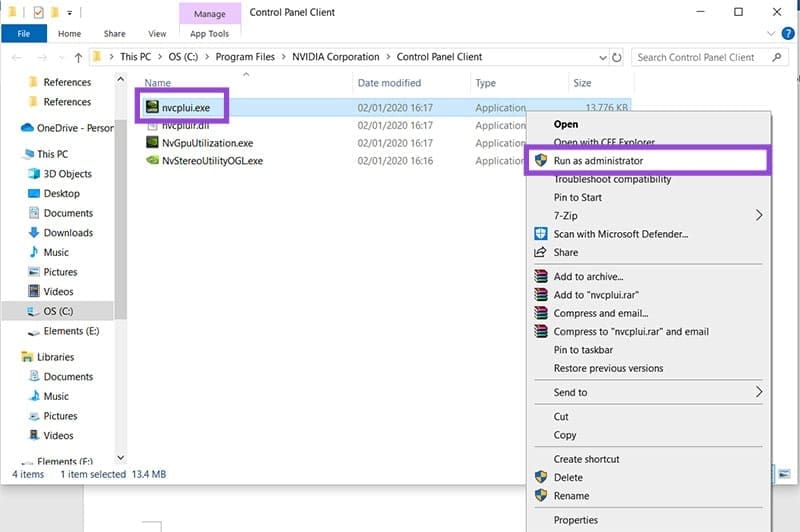Refresh the Control Panel Client folder
800x532 pixels.
617,57
